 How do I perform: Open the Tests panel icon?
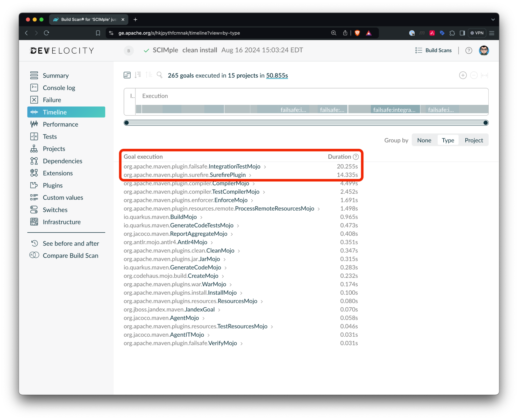click(x=34, y=136)
